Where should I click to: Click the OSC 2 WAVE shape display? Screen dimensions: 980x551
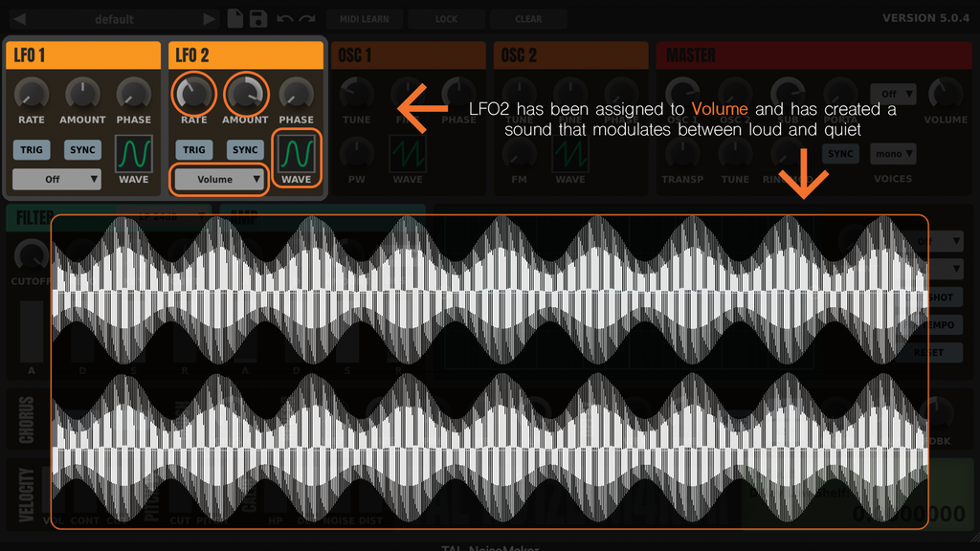[570, 154]
